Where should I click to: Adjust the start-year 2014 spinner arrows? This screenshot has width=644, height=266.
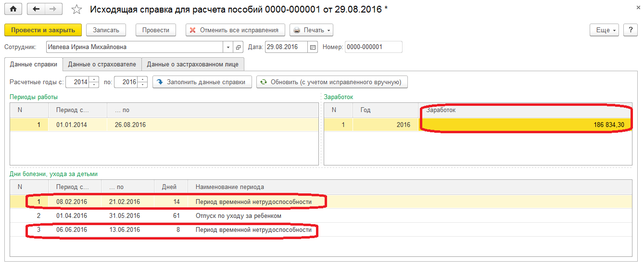coord(94,82)
